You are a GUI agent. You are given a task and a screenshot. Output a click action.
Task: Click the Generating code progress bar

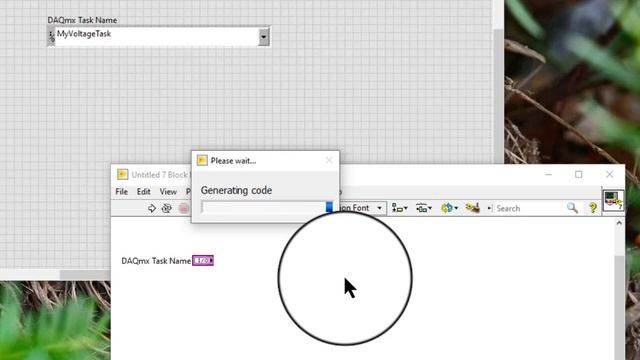pos(267,207)
